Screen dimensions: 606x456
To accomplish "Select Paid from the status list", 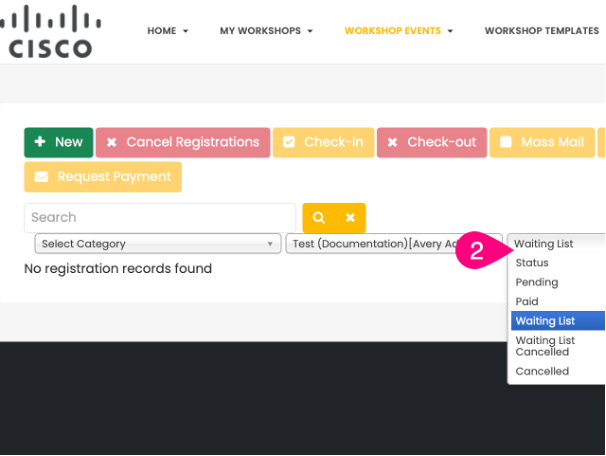I will 527,301.
